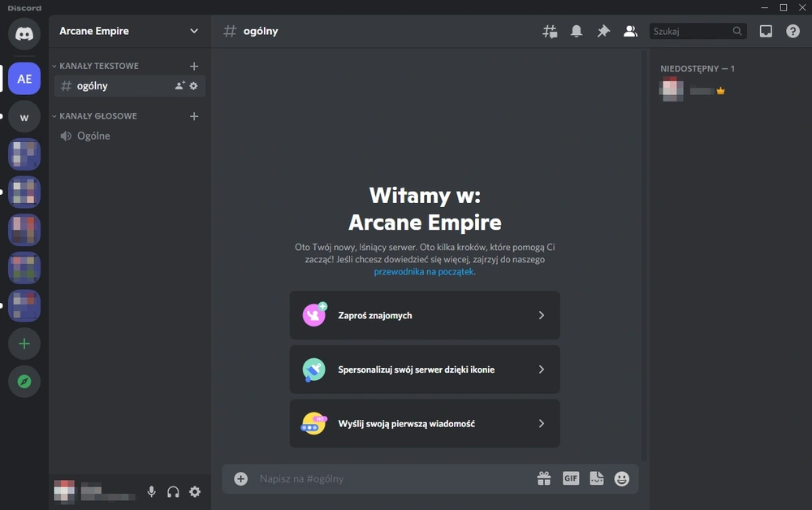Create channel in KANAŁY TEKSTOWE with plus
812x510 pixels.
coord(194,67)
